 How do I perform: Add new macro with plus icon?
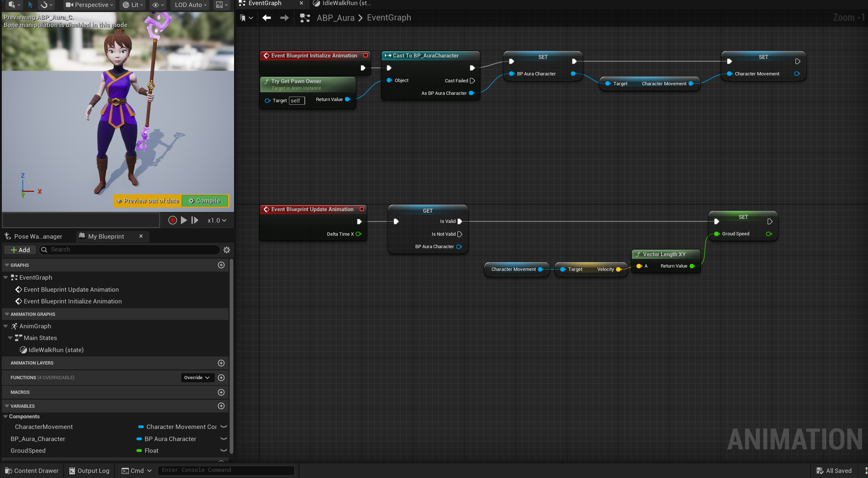pos(221,392)
